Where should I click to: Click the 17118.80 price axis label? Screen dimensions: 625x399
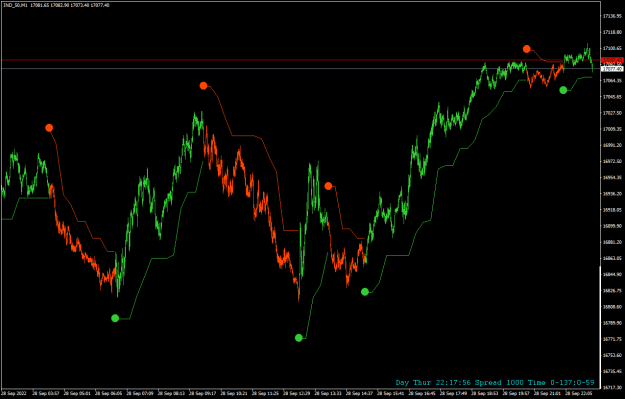coord(612,32)
